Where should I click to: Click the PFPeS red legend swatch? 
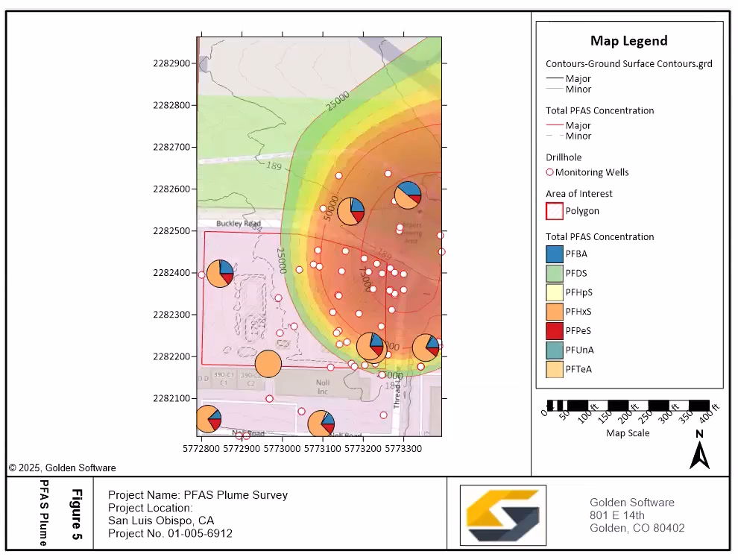[x=555, y=331]
